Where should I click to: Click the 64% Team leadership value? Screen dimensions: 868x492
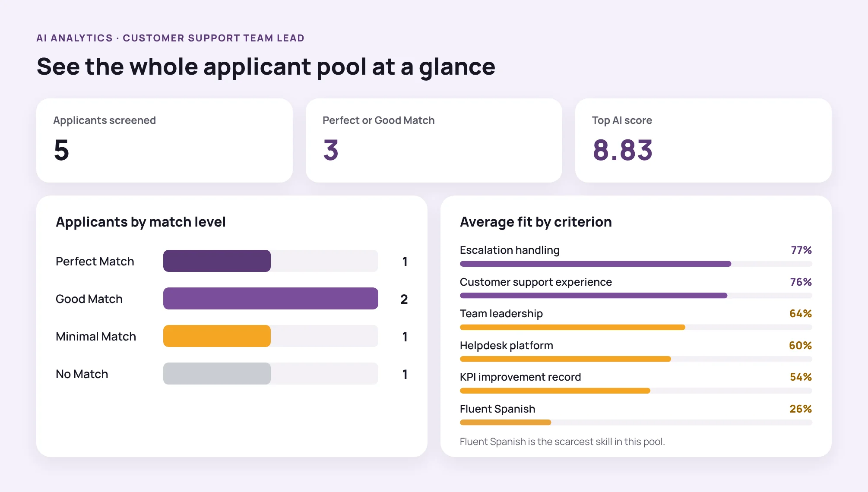801,313
